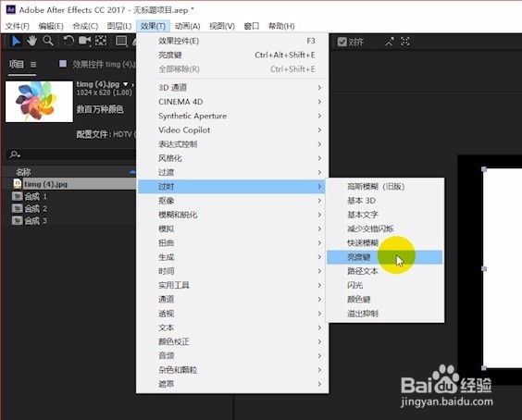
Task: Open the 窗口 menu
Action: [x=252, y=26]
